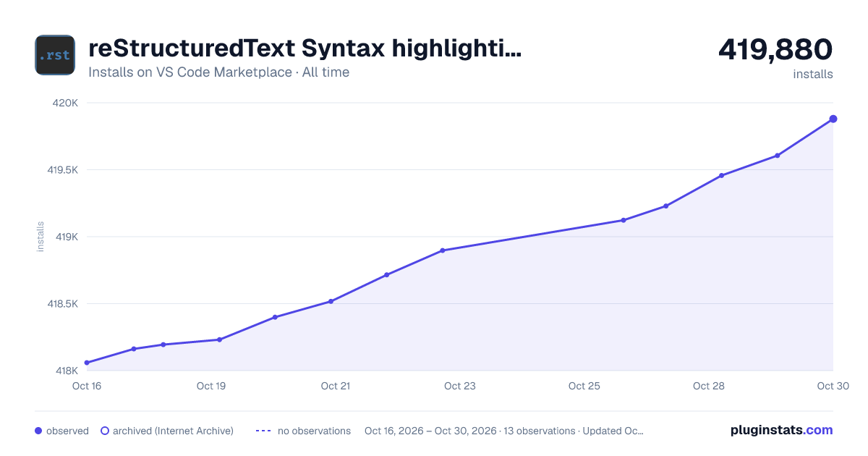The height and width of the screenshot is (456, 868).
Task: Click the 'archived (Internet Archive)' legend label
Action: [x=173, y=431]
